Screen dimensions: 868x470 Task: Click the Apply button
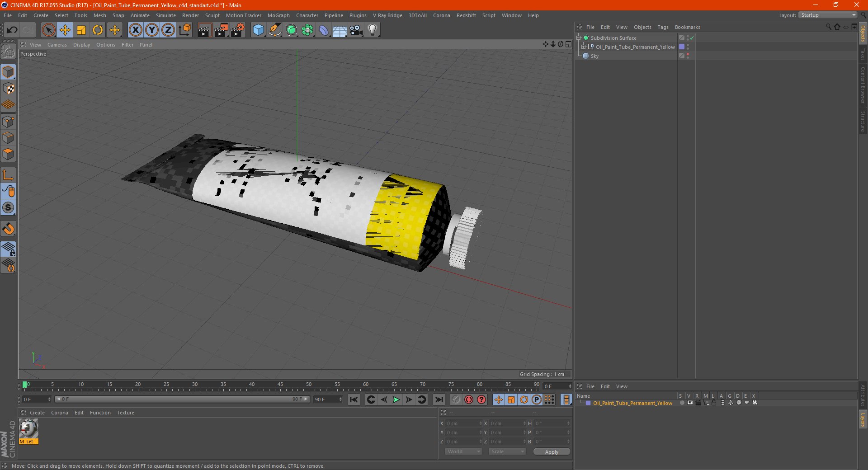[x=552, y=452]
